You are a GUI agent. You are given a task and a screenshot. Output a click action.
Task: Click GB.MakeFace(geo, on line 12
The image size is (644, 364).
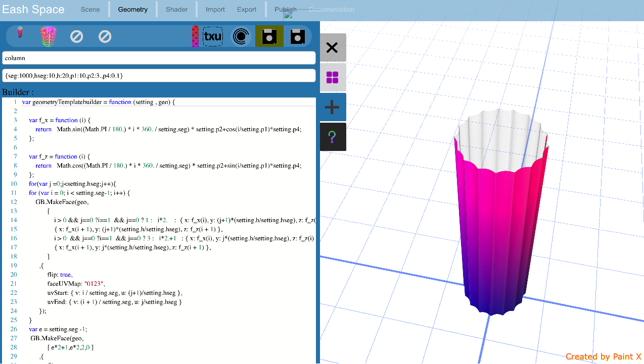[x=62, y=202]
